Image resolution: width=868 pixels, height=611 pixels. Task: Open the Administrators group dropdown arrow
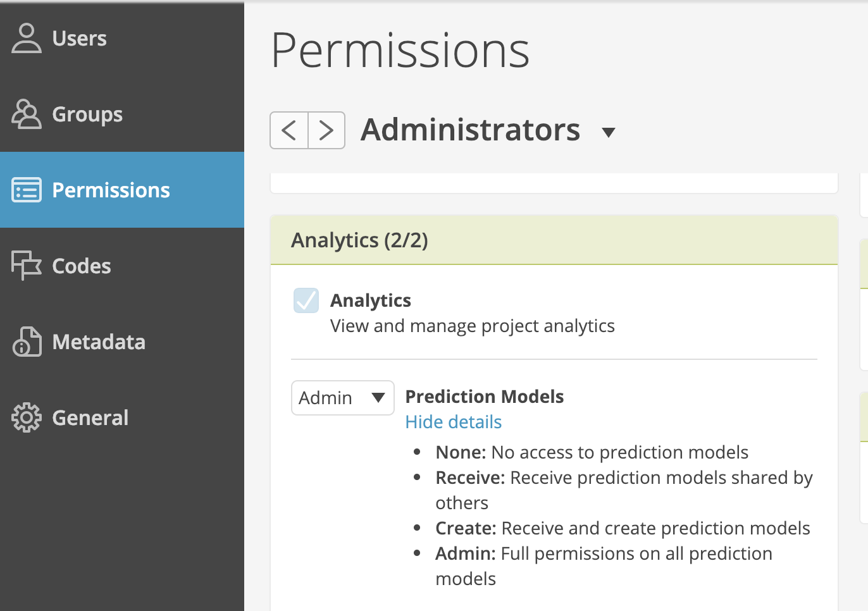point(609,132)
